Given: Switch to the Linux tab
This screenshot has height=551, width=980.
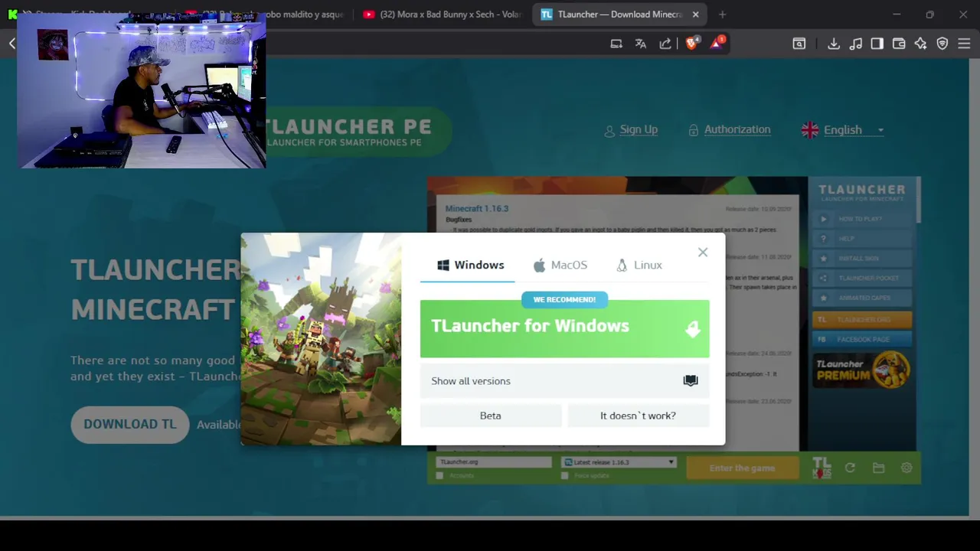Looking at the screenshot, I should pyautogui.click(x=639, y=265).
